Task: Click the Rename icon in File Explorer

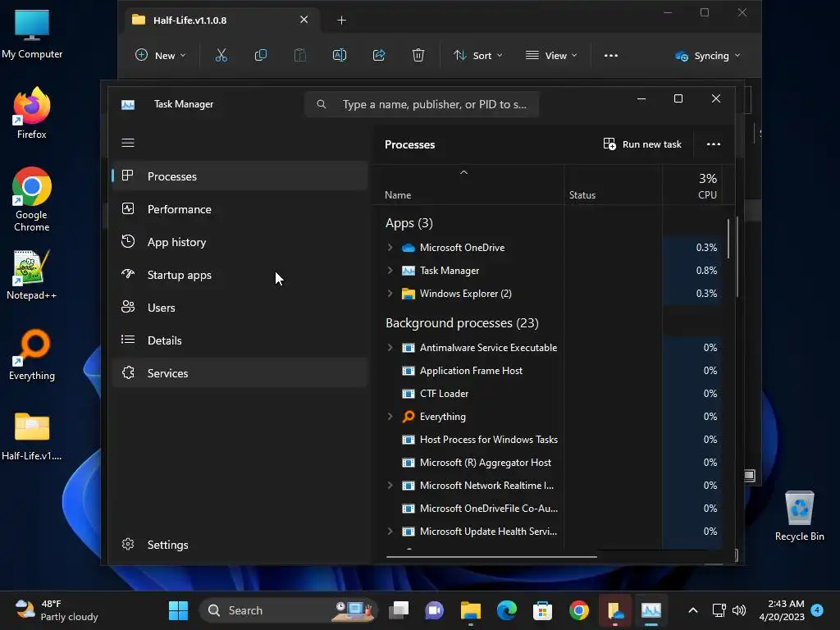Action: [x=340, y=55]
